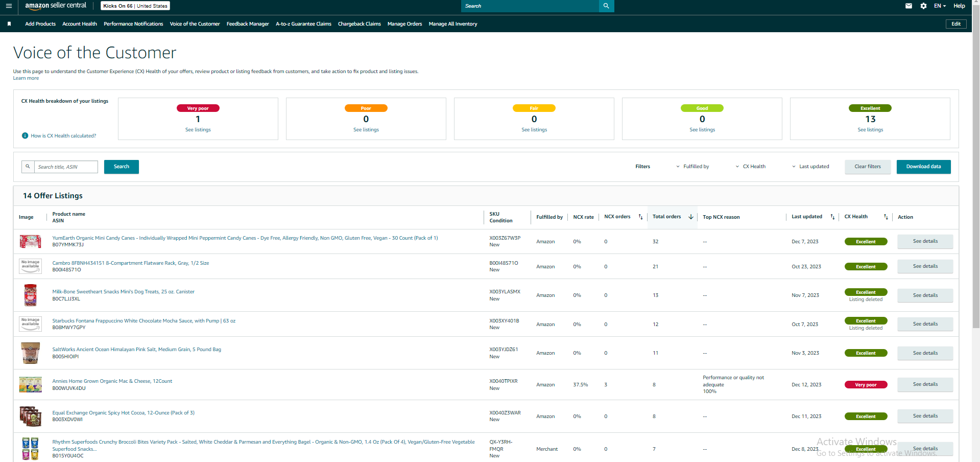This screenshot has height=462, width=980.
Task: Focus the Search title, ASIN field
Action: [x=66, y=167]
